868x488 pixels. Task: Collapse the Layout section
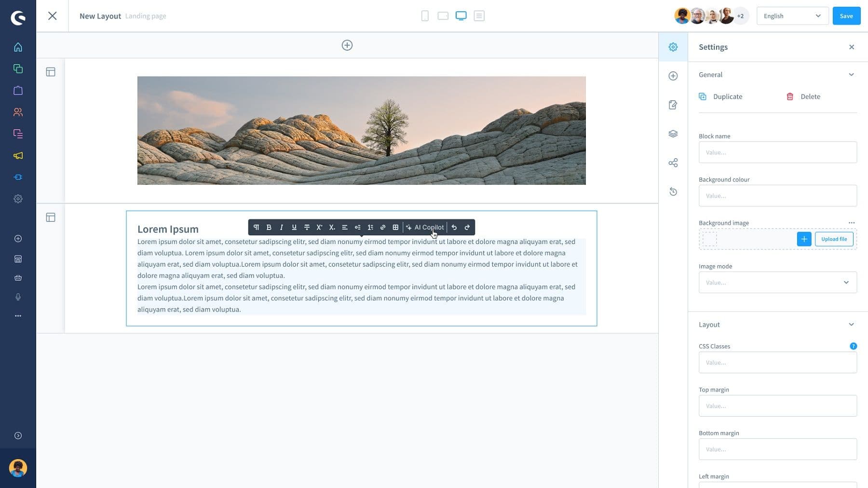(852, 324)
